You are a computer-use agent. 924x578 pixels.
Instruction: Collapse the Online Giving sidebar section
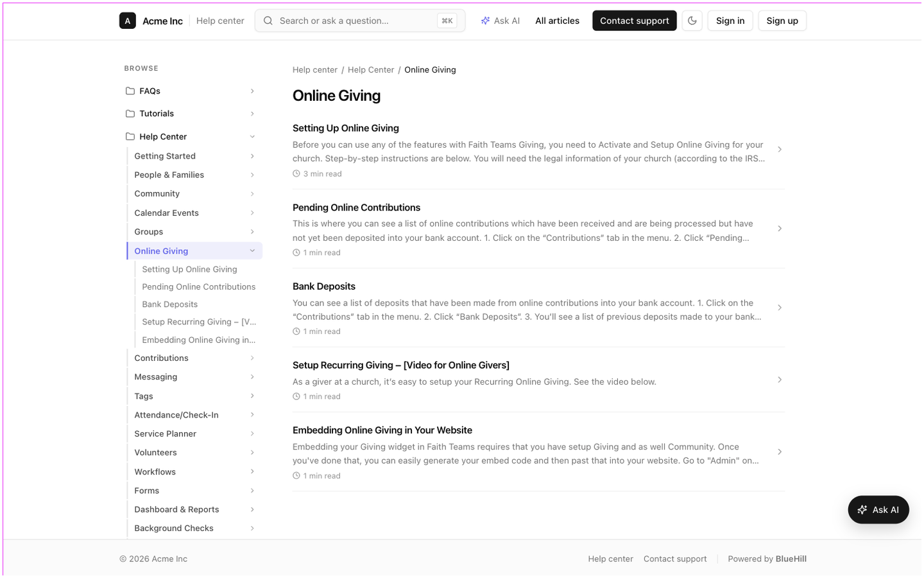click(252, 251)
